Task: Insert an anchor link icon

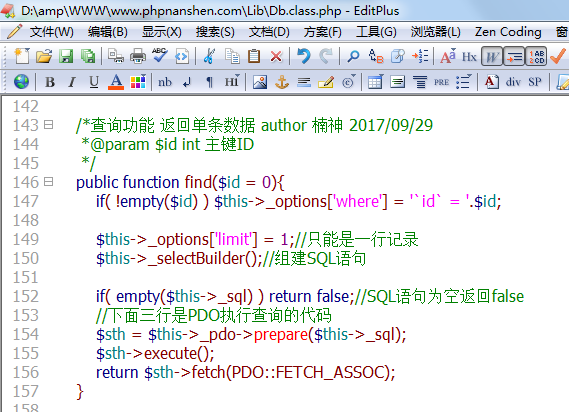Action: pyautogui.click(x=282, y=82)
